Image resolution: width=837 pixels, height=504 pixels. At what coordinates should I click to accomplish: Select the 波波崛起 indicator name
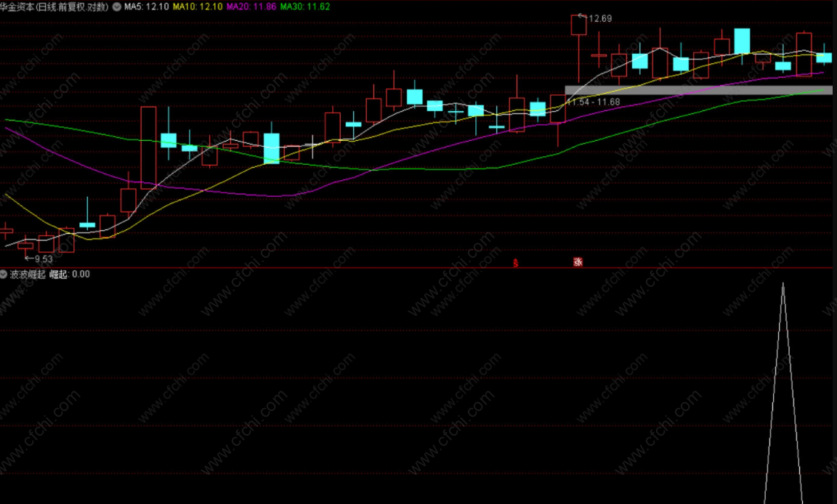(x=28, y=274)
